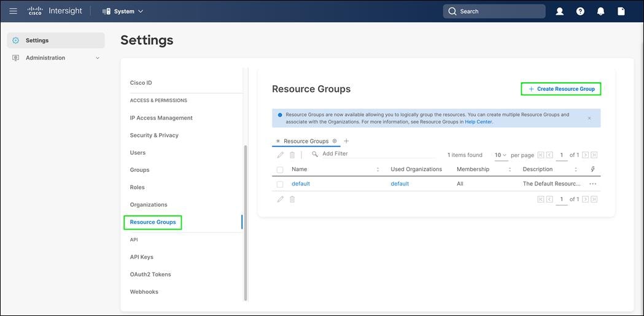Click the top edit pencil icon

(x=281, y=155)
